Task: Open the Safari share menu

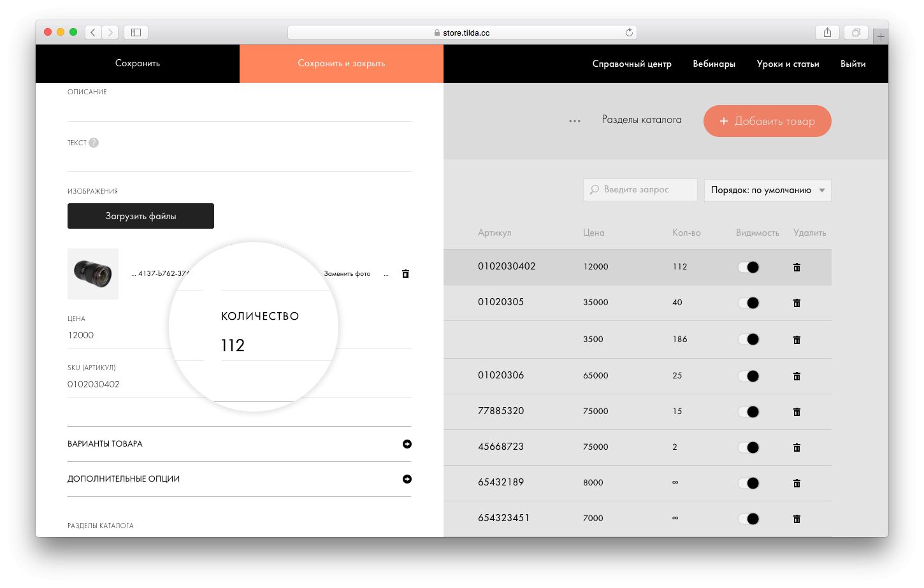Action: tap(827, 32)
